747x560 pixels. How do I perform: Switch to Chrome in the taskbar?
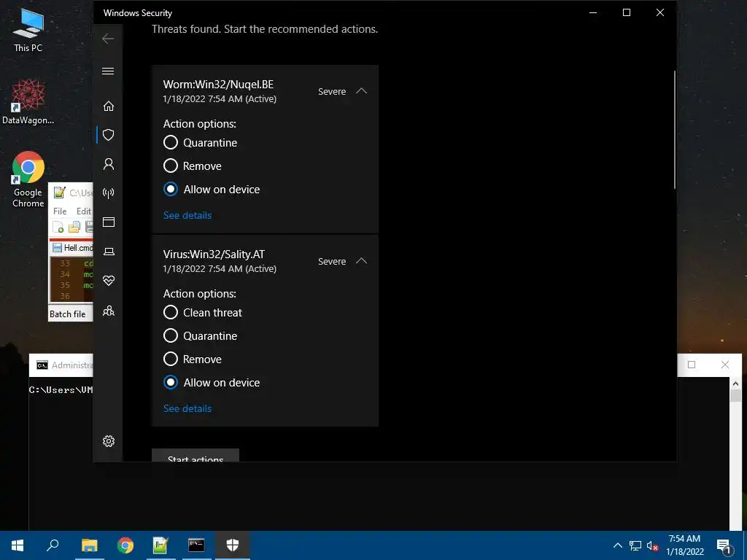[x=125, y=545]
